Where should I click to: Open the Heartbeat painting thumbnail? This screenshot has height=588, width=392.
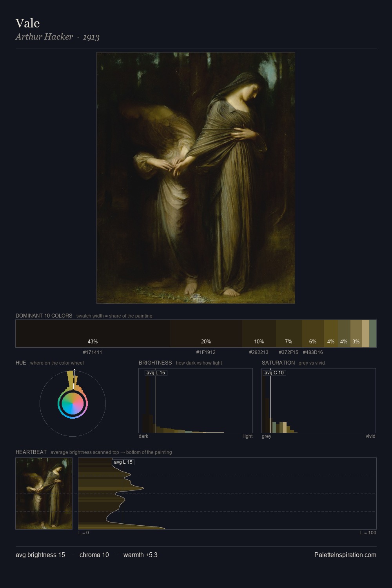(44, 494)
